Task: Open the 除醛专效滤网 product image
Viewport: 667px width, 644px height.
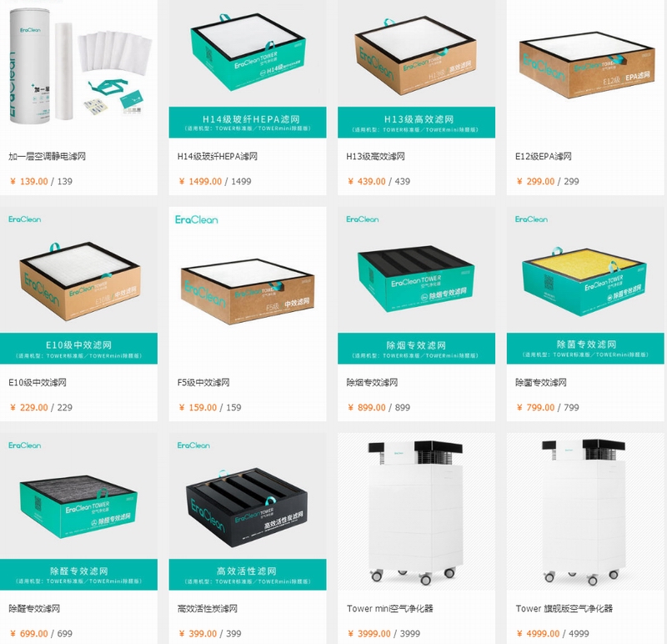Action: 78,511
